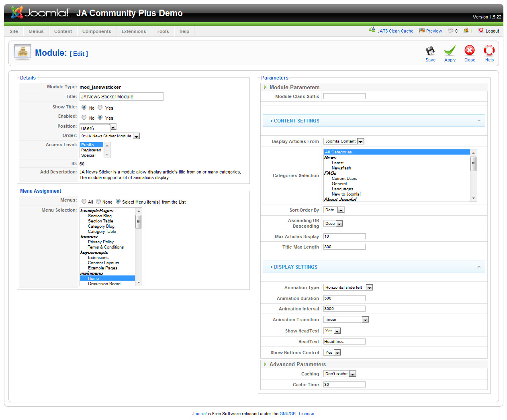Viewport: 507px width, 420px height.
Task: Open the Animation Type dropdown
Action: pos(369,287)
